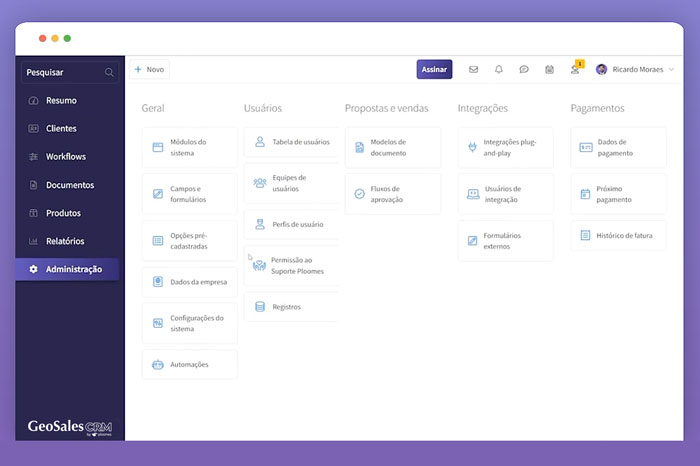This screenshot has height=466, width=700.
Task: Click the Usuários de integração icon
Action: 473,194
